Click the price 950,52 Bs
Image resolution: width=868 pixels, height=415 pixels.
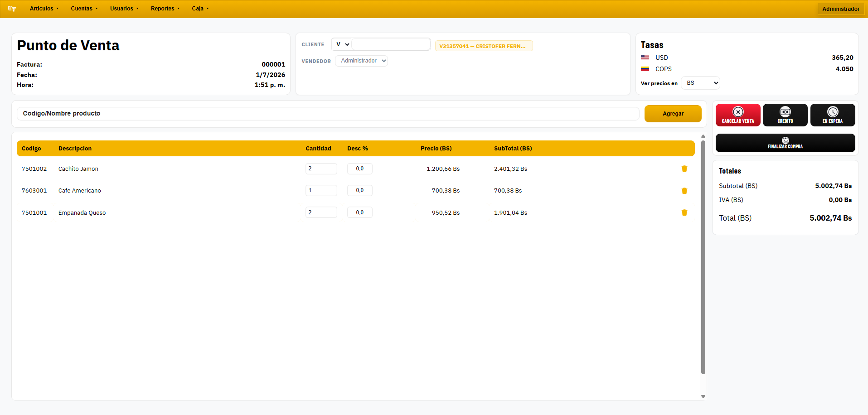click(446, 213)
